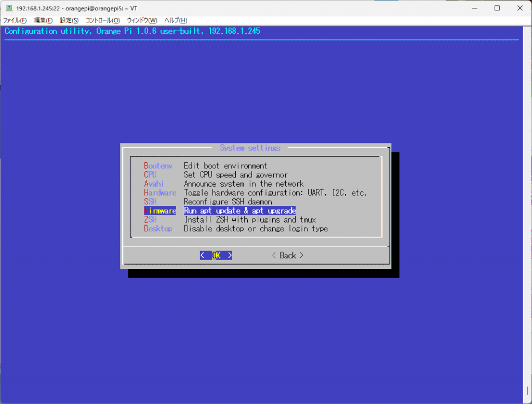Click 'Install ZSH with plugins and tmux' text
This screenshot has width=532, height=404.
[250, 219]
